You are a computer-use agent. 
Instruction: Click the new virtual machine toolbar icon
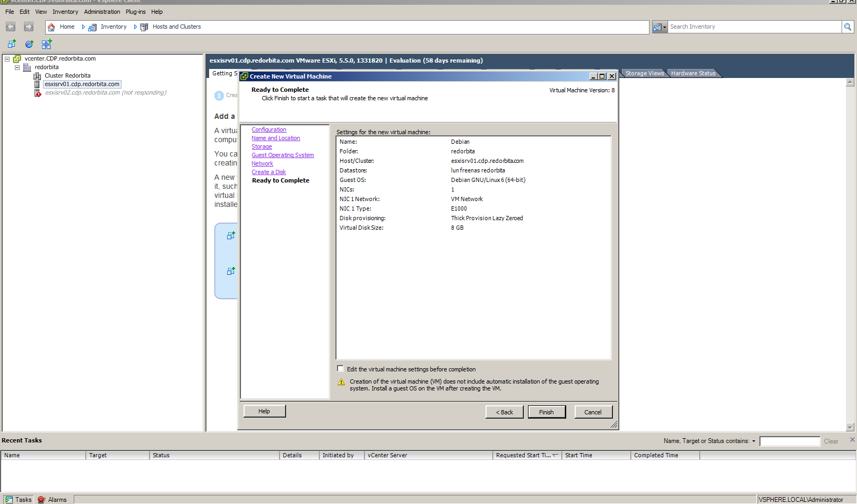click(x=12, y=44)
